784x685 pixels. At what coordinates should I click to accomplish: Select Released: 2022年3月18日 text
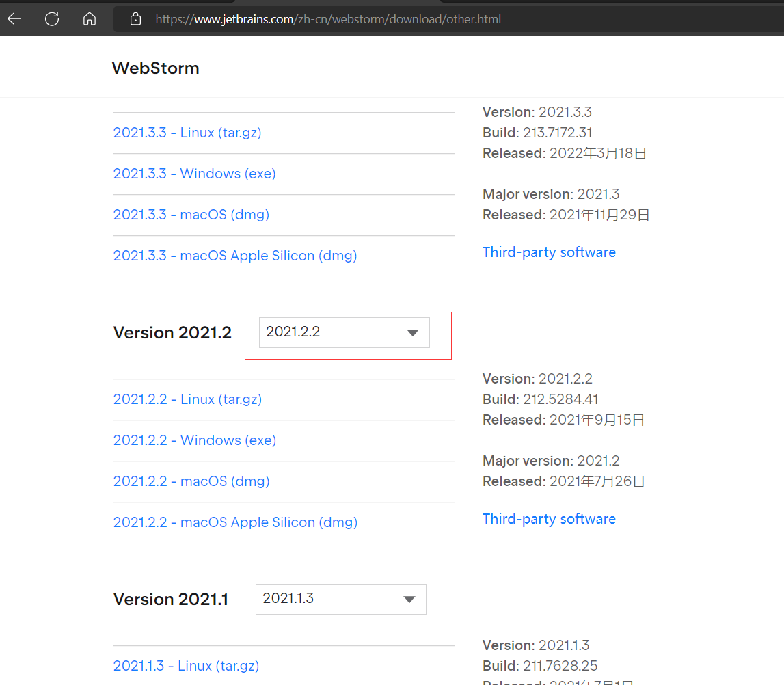coord(565,153)
